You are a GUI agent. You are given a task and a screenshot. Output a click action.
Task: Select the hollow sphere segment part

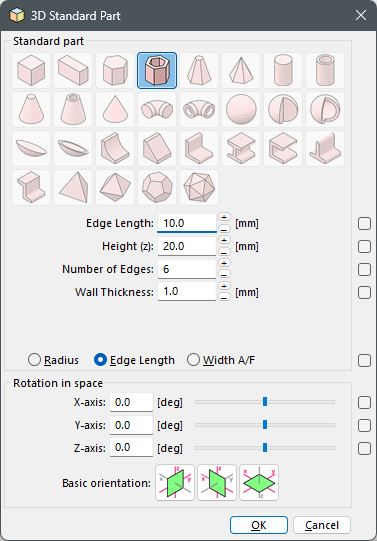(x=325, y=109)
